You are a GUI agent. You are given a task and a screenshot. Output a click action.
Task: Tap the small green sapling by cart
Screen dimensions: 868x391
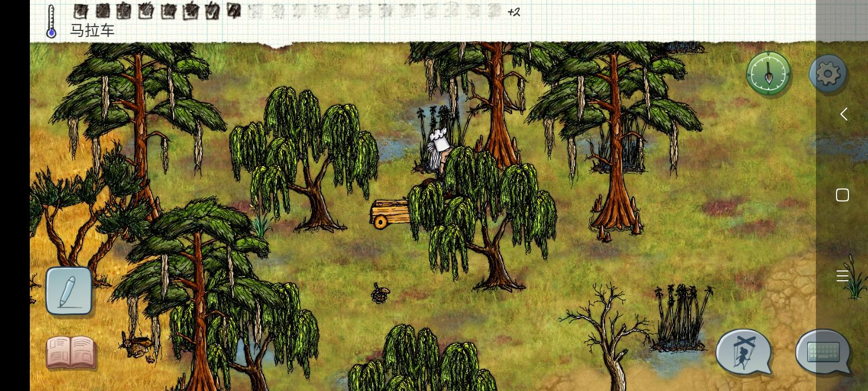261,225
